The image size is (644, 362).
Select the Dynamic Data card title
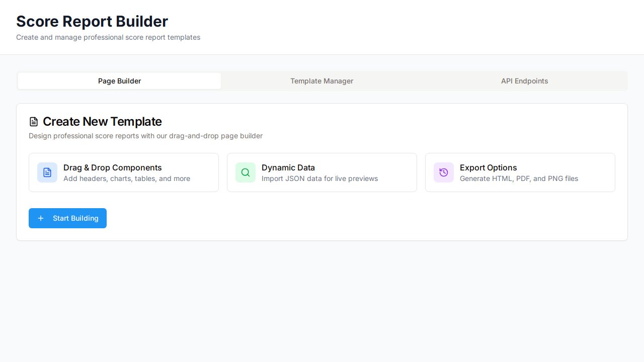[288, 167]
